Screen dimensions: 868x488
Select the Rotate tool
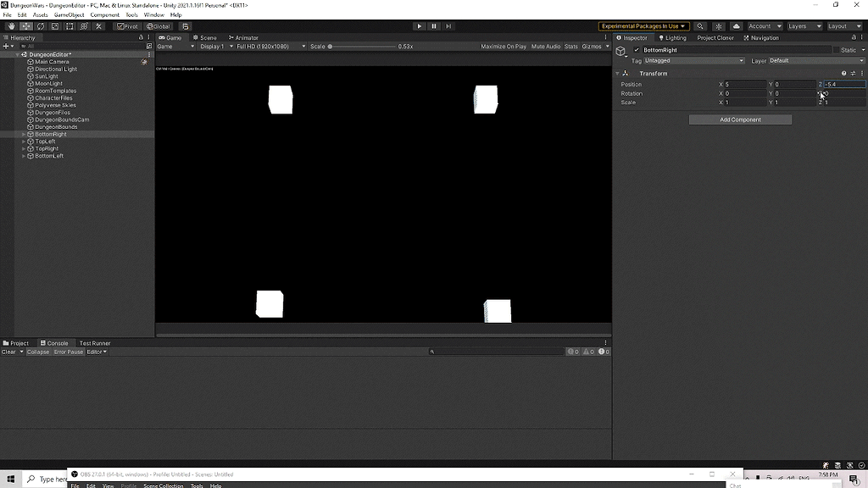pos(39,26)
